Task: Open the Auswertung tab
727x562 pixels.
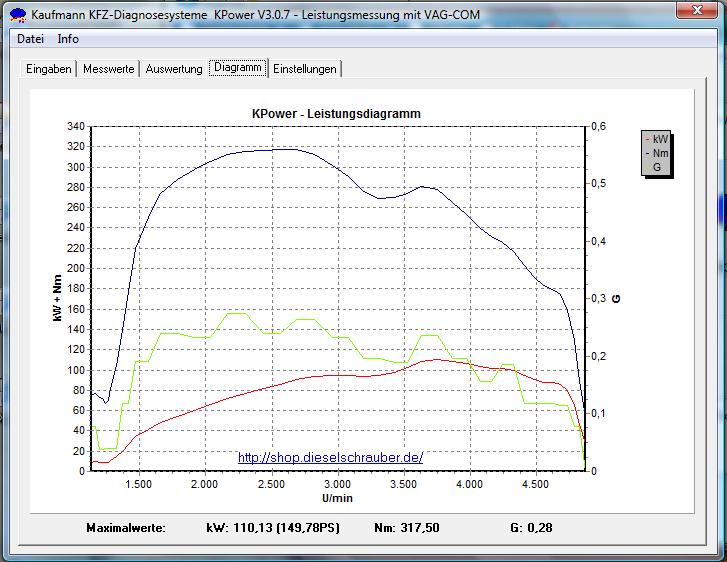Action: coord(174,69)
